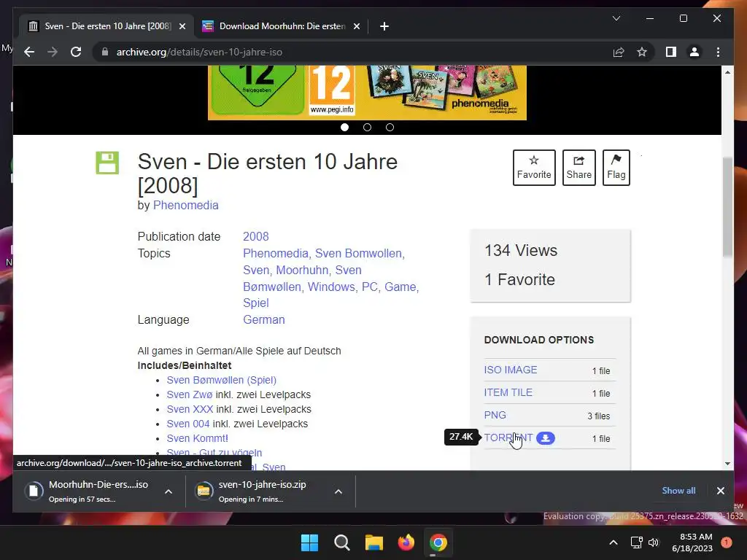Click the blue torrent download icon
747x560 pixels.
point(546,438)
